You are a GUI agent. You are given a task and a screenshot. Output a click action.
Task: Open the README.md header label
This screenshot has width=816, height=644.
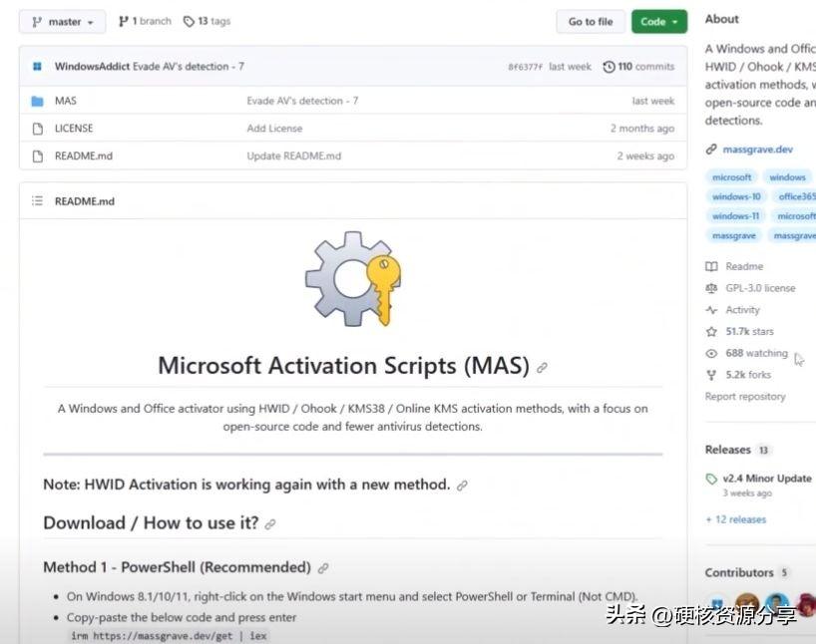[x=85, y=201]
